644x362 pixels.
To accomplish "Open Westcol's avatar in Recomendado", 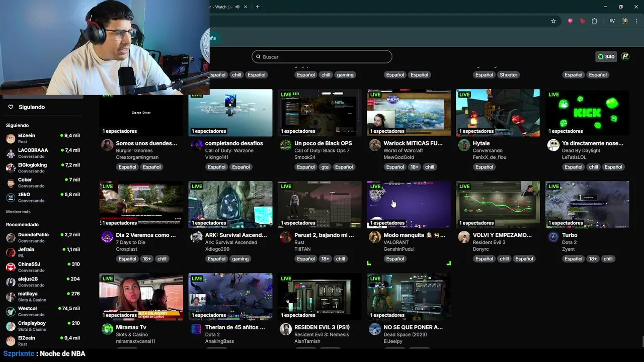I will click(x=11, y=312).
